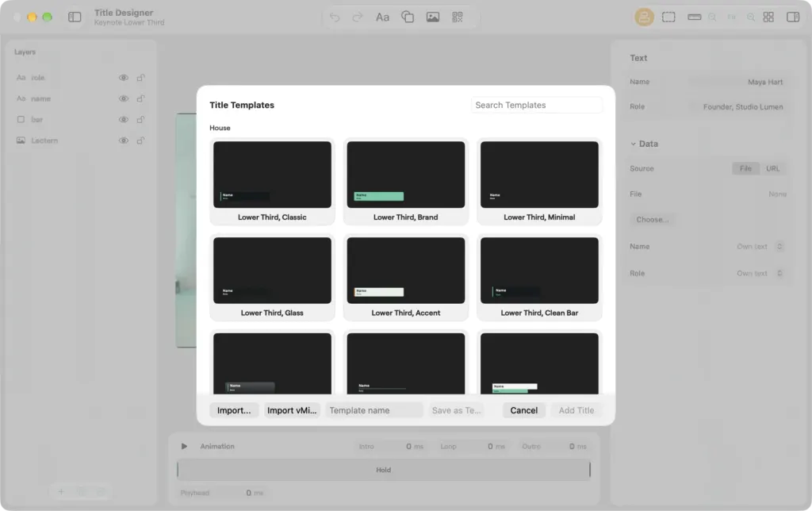This screenshot has width=812, height=511.
Task: Click the dashed safe area icon
Action: pyautogui.click(x=668, y=17)
